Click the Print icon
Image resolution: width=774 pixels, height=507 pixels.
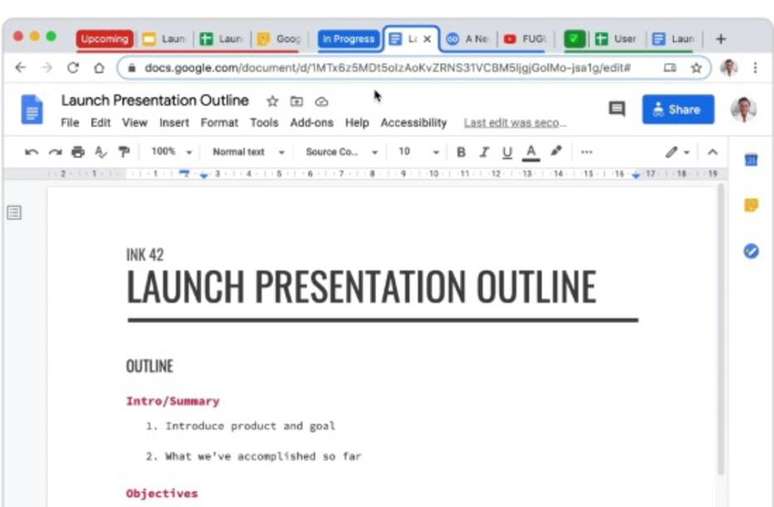pos(78,152)
